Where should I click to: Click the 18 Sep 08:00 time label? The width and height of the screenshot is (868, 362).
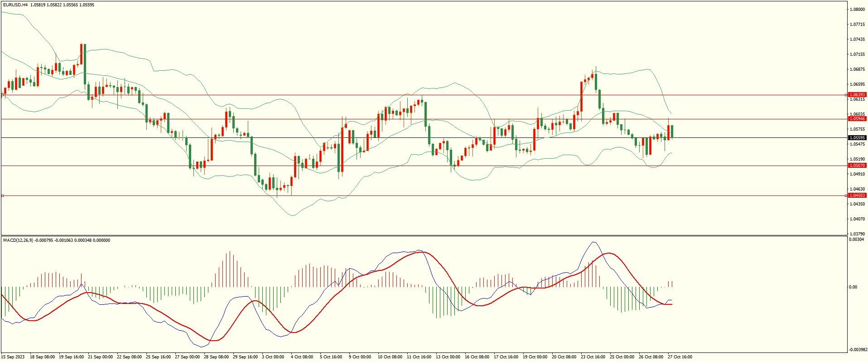[x=42, y=357]
